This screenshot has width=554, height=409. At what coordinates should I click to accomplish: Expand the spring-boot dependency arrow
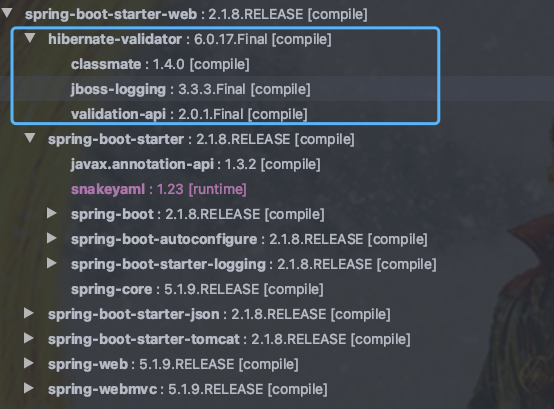[x=52, y=213]
